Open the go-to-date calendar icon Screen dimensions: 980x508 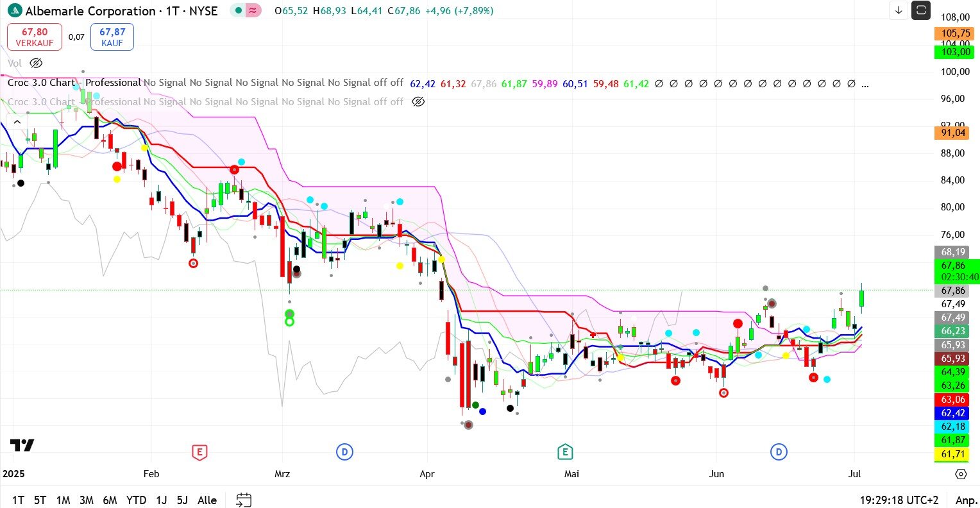pyautogui.click(x=244, y=500)
